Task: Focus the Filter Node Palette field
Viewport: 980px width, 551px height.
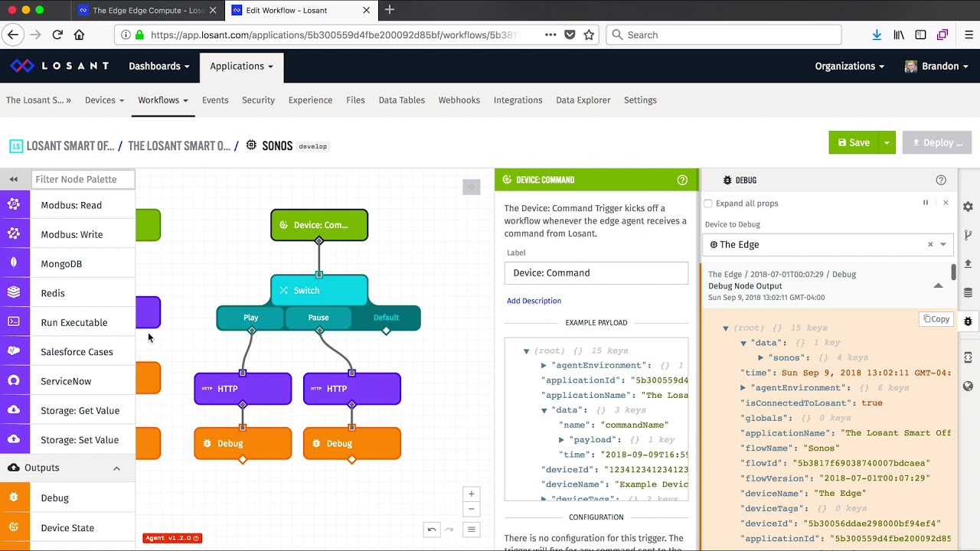Action: pyautogui.click(x=83, y=179)
